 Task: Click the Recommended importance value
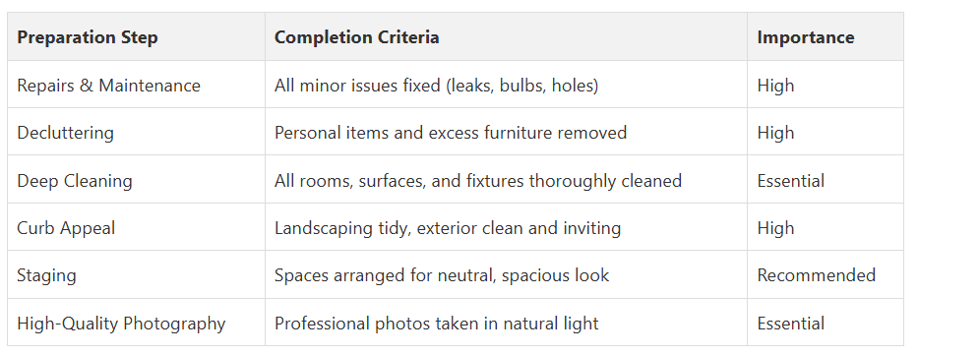(x=817, y=275)
